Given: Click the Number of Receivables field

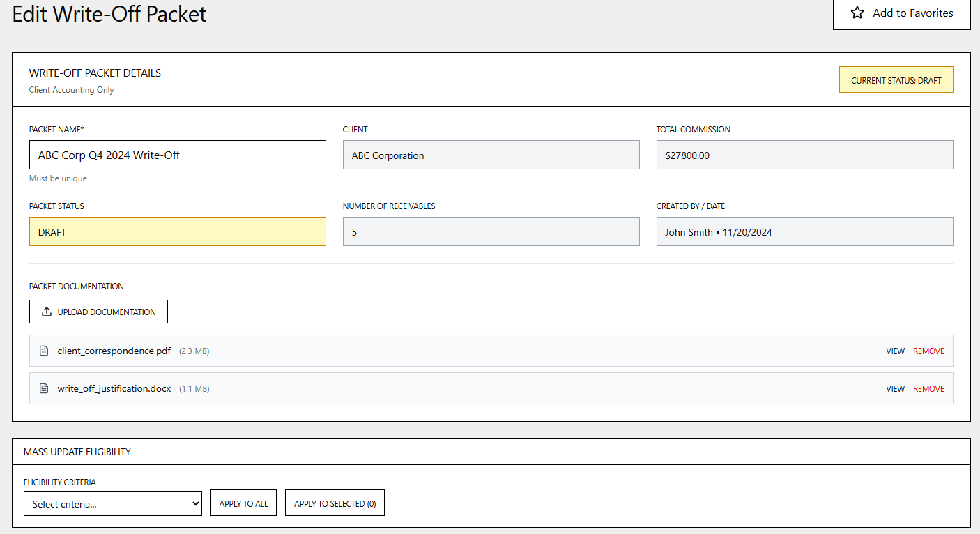Looking at the screenshot, I should coord(491,231).
